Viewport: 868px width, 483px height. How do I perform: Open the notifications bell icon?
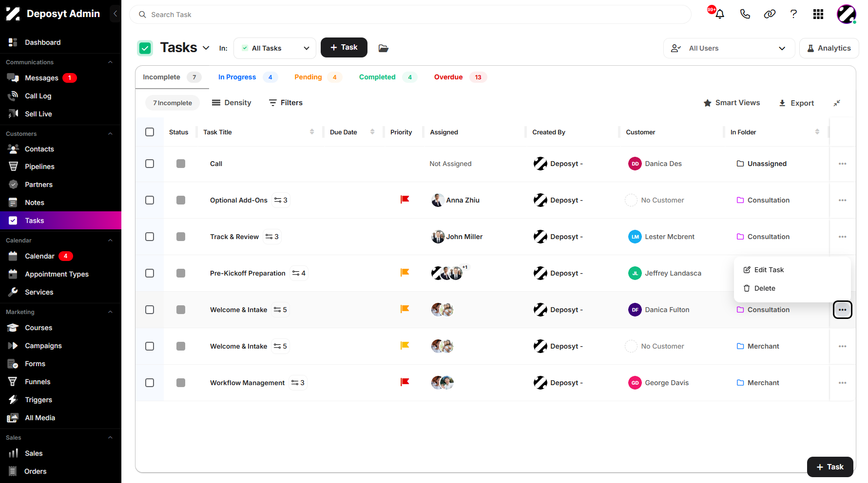[719, 14]
